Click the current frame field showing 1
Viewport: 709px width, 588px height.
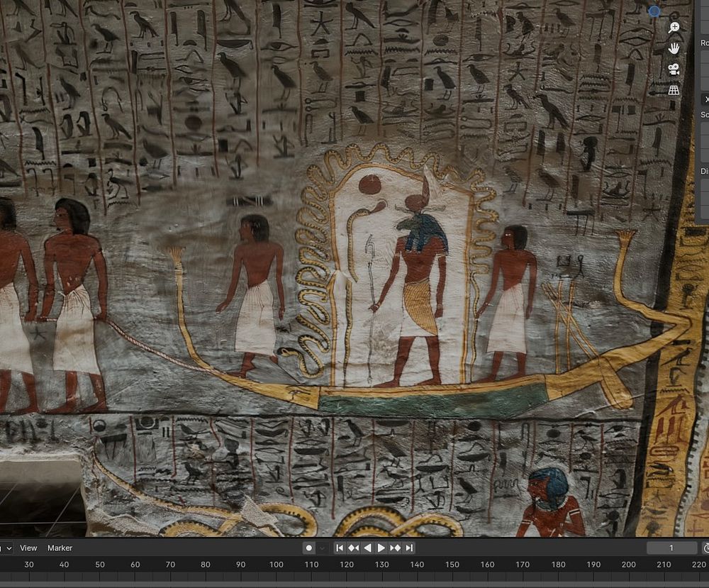coord(671,548)
